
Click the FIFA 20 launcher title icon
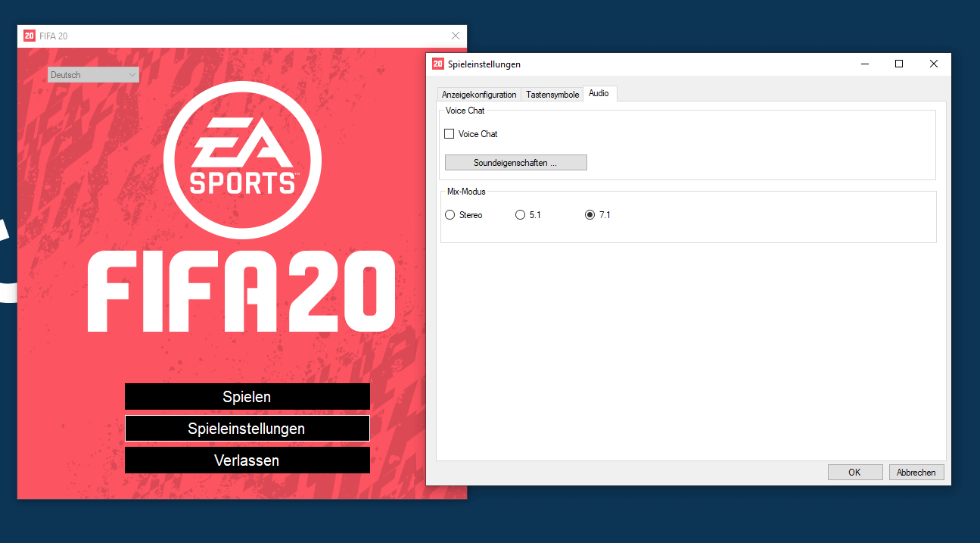pyautogui.click(x=30, y=36)
